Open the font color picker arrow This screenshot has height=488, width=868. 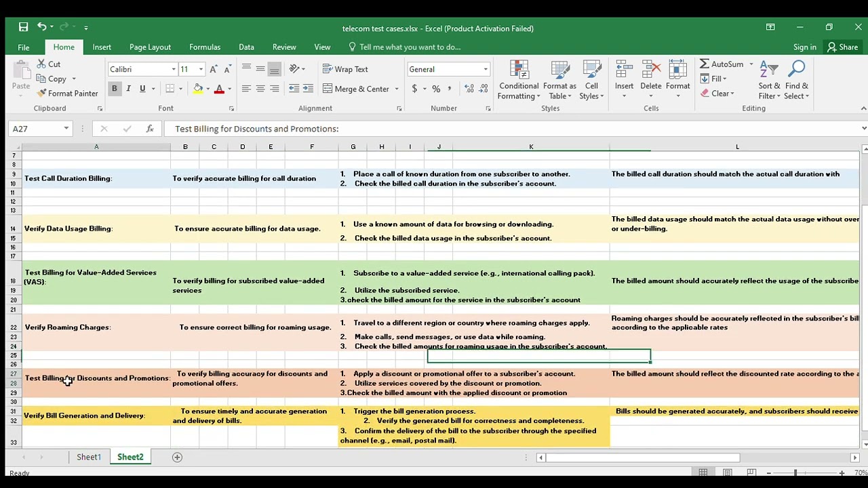click(229, 89)
